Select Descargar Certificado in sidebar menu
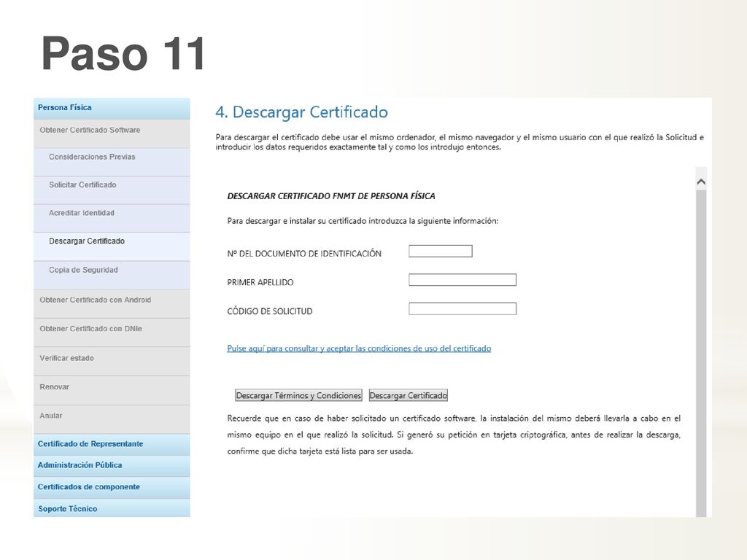The width and height of the screenshot is (747, 560). click(x=112, y=246)
